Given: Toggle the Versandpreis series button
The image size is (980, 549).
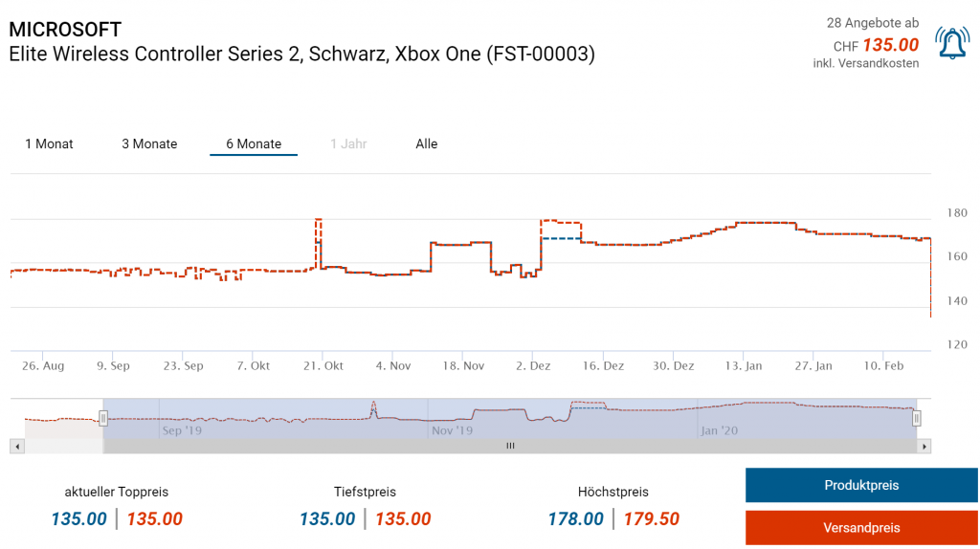Looking at the screenshot, I should pyautogui.click(x=861, y=528).
